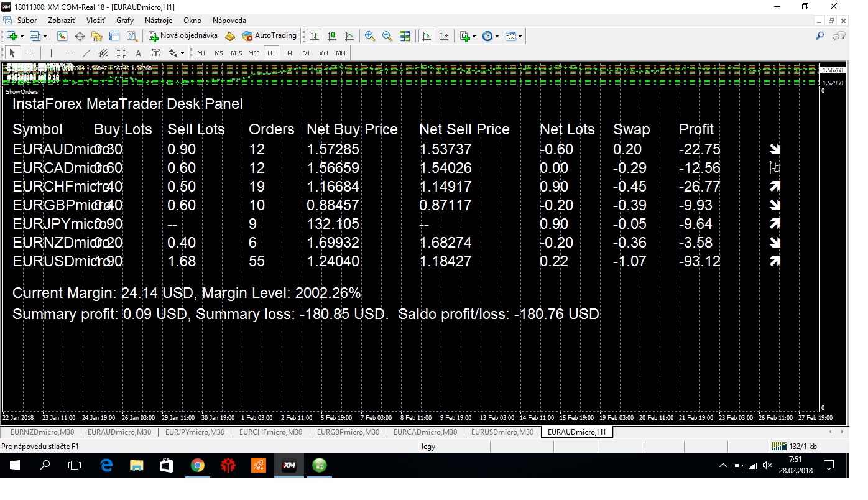Toggle the Market Watch window icon
This screenshot has height=500, width=868.
[63, 36]
